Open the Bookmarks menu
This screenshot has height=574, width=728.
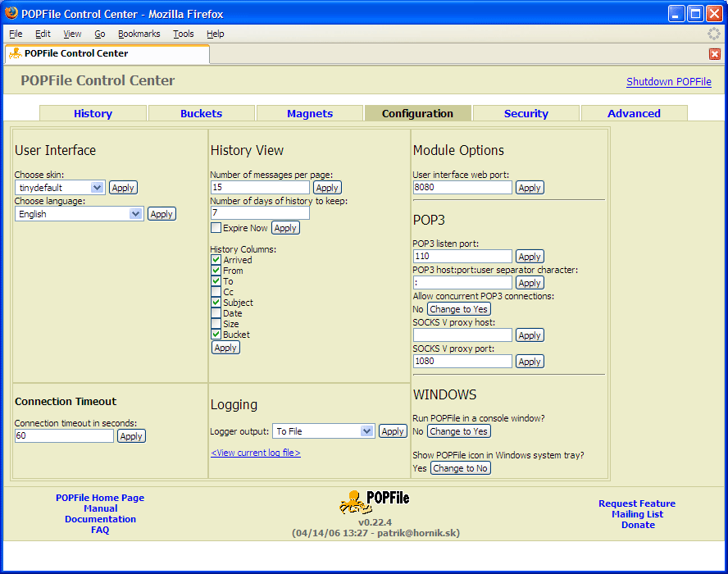click(139, 34)
